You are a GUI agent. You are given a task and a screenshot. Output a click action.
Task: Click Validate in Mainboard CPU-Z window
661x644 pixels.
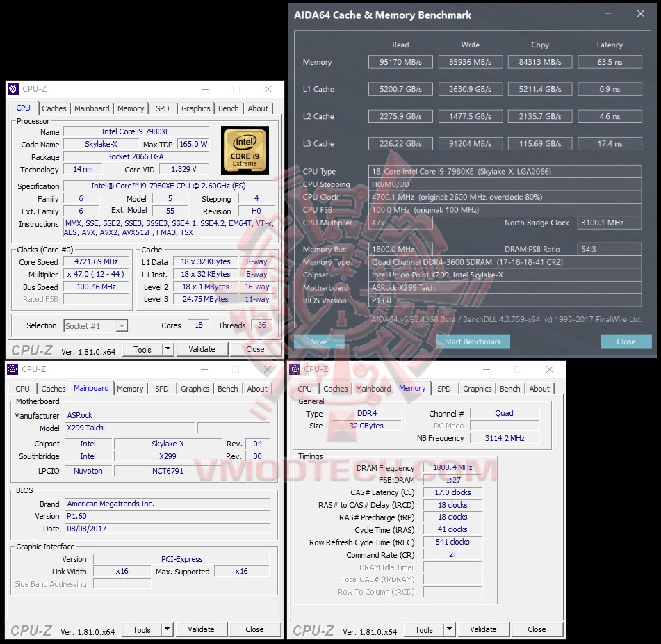coord(201,629)
